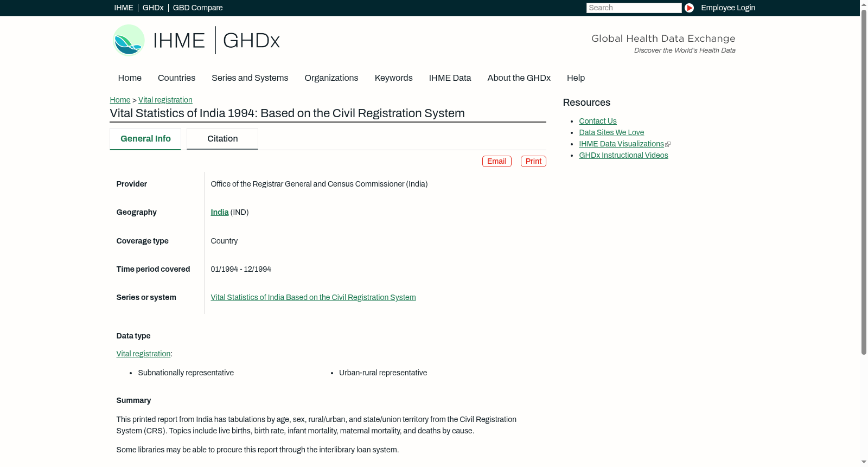Click the vertical page scrollbar thumb

click(x=864, y=182)
